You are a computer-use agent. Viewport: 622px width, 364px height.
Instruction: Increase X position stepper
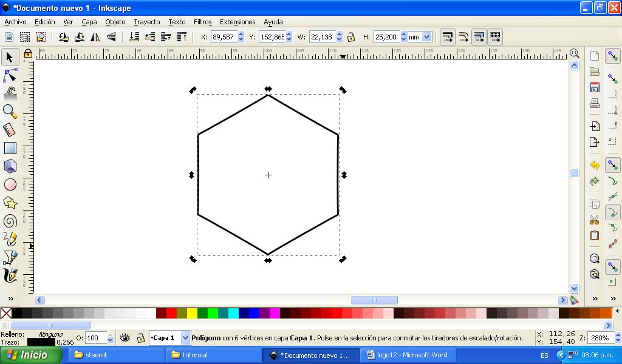click(241, 35)
